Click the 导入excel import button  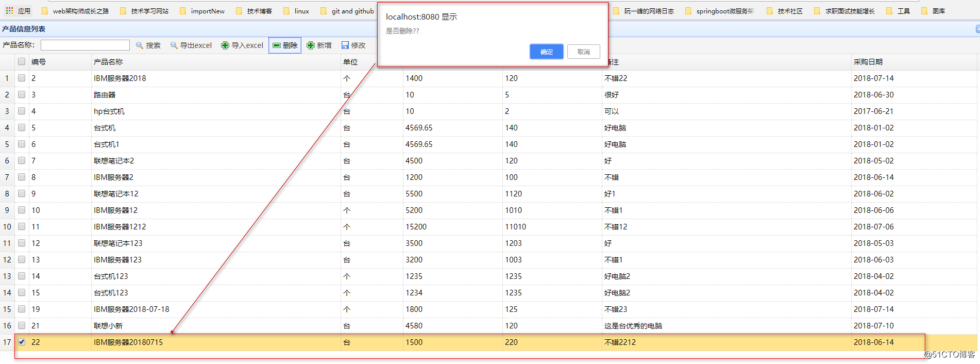[x=242, y=45]
